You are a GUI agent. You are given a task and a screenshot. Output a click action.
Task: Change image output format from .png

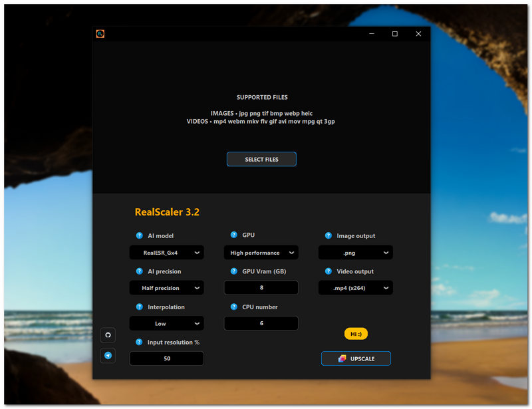point(355,253)
